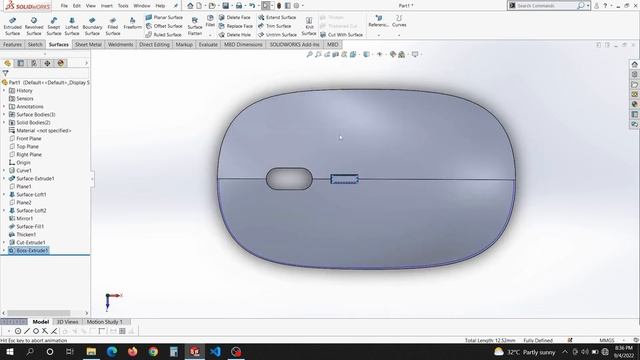Click the Trim Surface command

click(275, 26)
